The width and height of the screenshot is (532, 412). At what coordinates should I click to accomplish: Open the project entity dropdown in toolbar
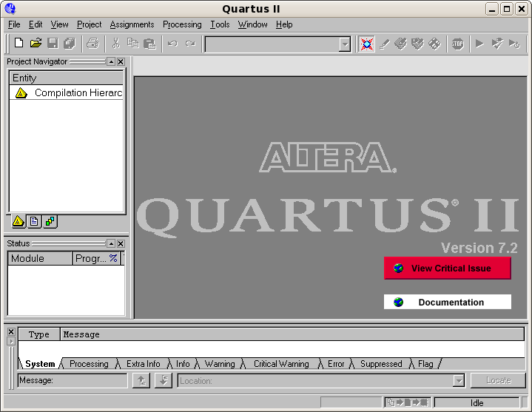click(x=344, y=44)
